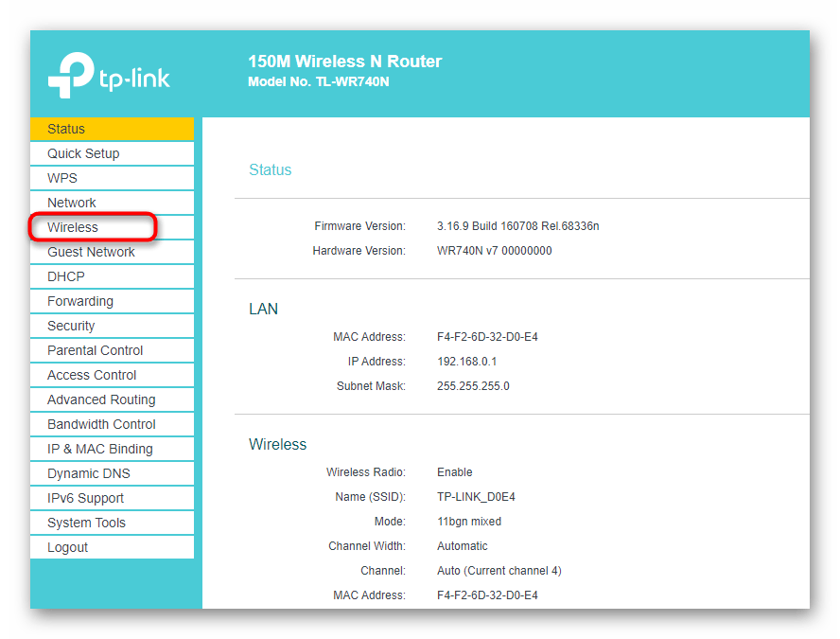Open the Forwarding menu entry
This screenshot has width=840, height=639.
coord(112,302)
